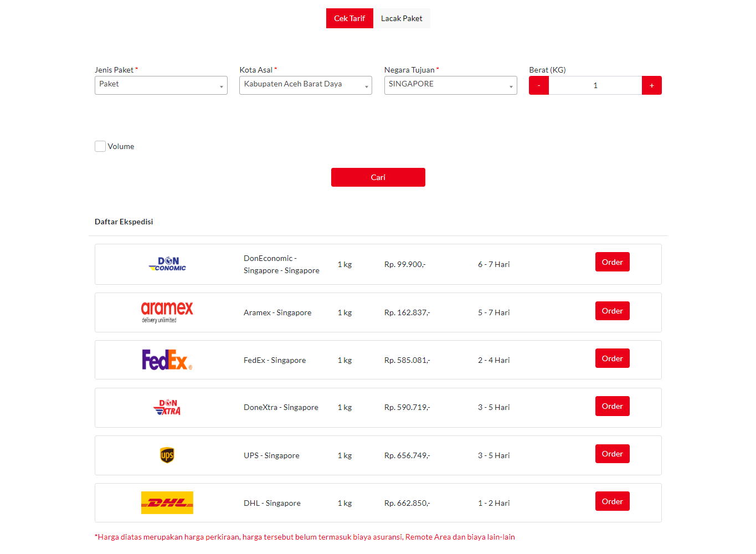Click the DoneXtra courier logo
Viewport: 756px width, 554px height.
point(167,408)
